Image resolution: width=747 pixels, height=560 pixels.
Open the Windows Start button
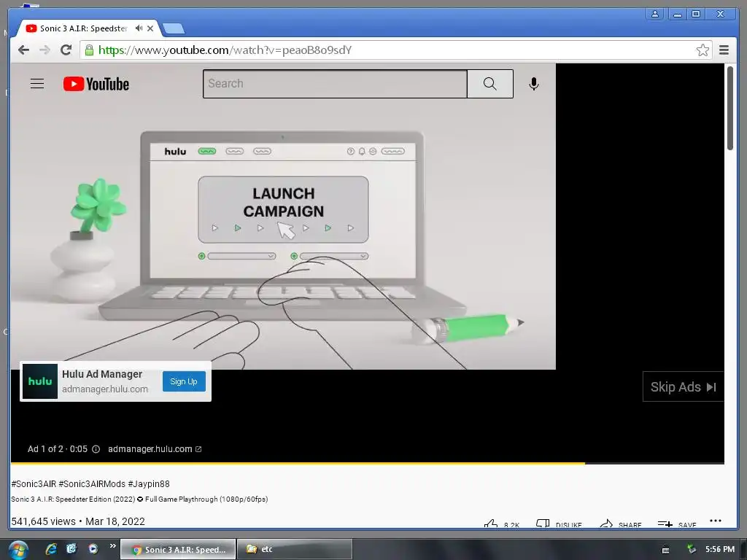18,550
